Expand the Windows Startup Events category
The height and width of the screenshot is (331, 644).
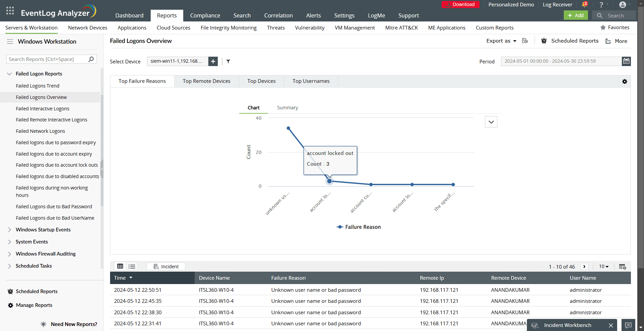pyautogui.click(x=10, y=229)
